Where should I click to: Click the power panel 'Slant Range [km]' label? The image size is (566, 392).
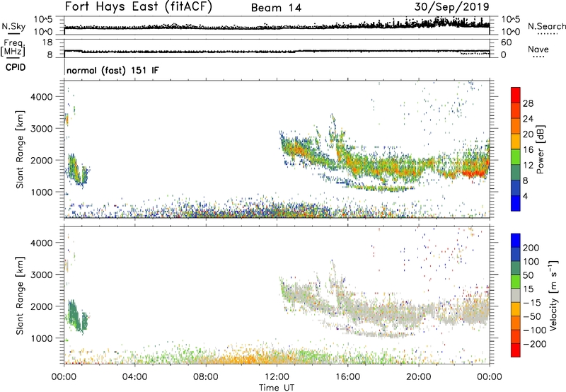tap(20, 149)
